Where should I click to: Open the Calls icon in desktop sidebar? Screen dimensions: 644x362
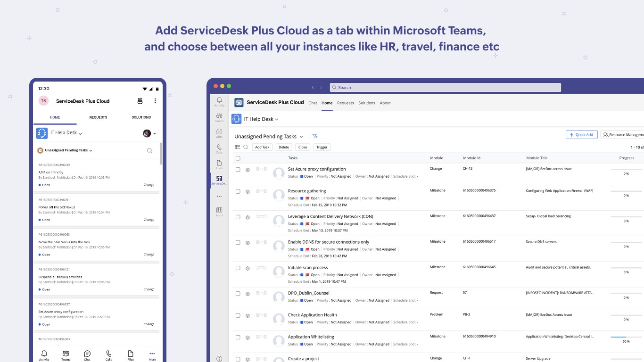pos(219,148)
